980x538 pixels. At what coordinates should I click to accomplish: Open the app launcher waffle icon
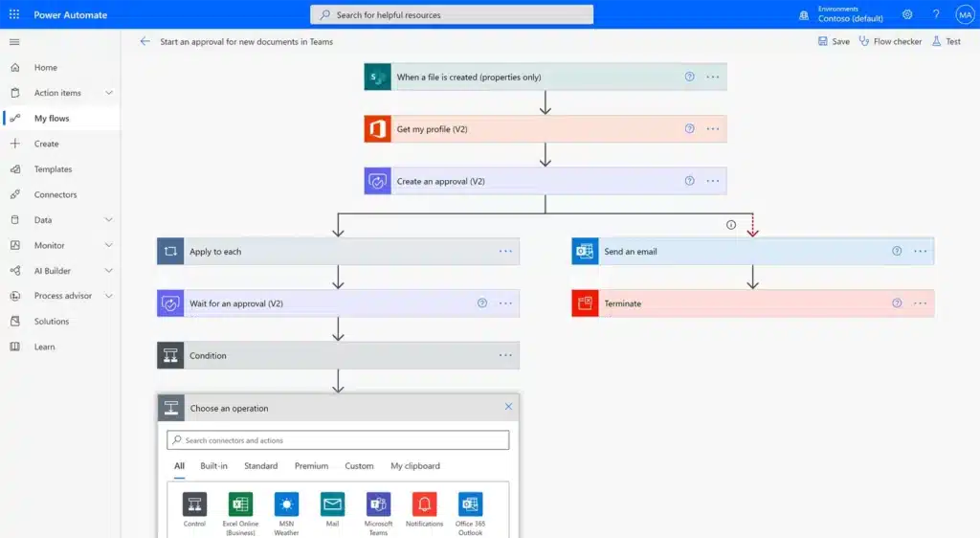(13, 14)
